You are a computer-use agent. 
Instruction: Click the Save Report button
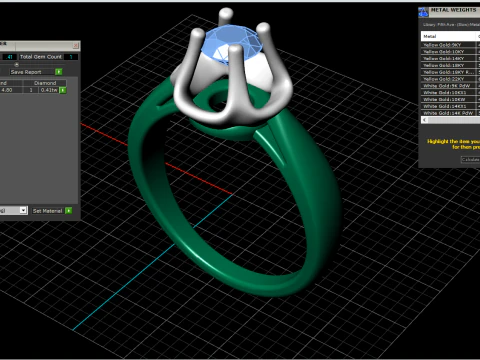[x=32, y=72]
